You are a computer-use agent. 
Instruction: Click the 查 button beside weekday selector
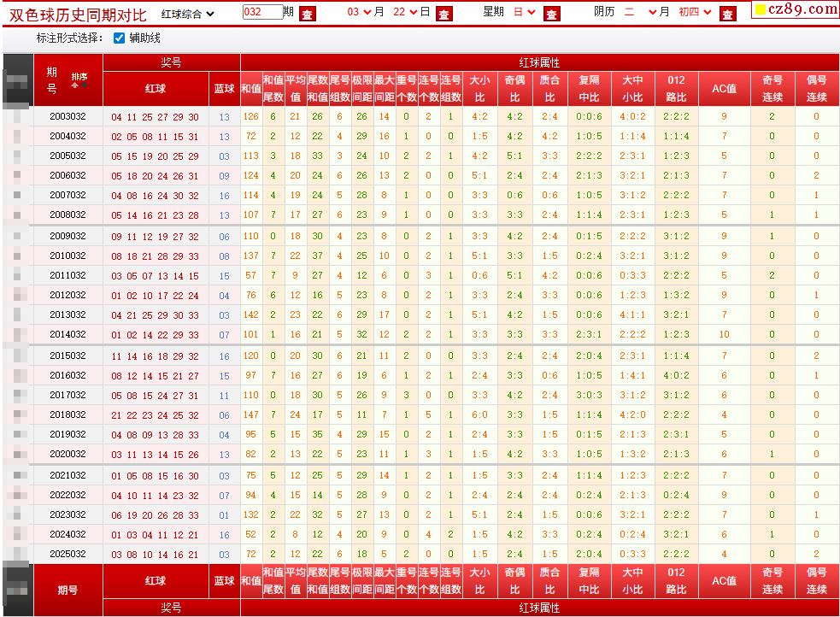[x=551, y=14]
